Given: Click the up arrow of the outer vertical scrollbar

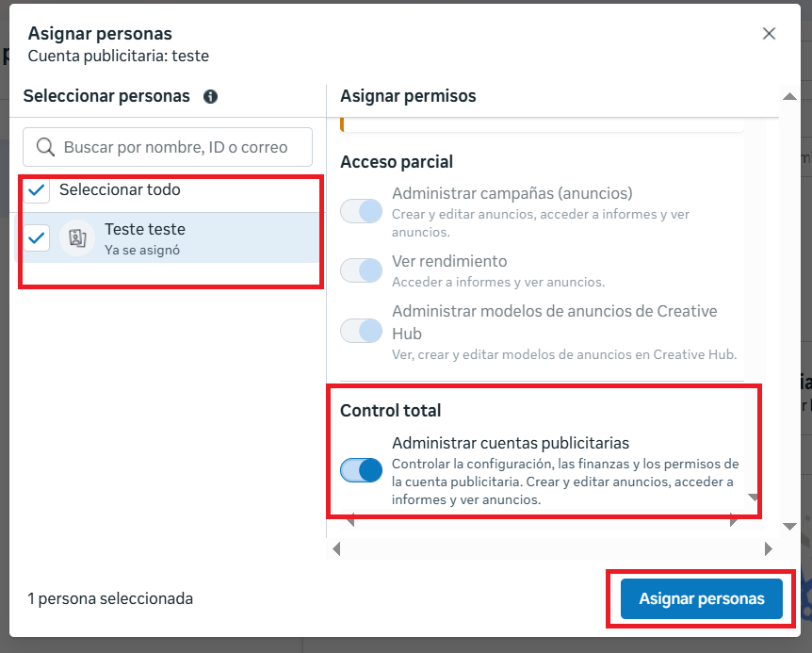Looking at the screenshot, I should pyautogui.click(x=789, y=96).
